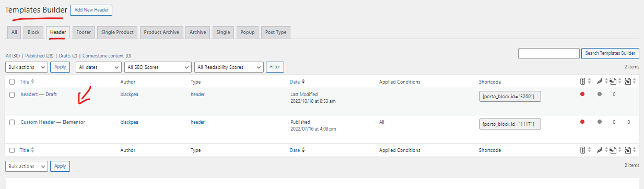
Task: Open the bottom Bulk actions dropdown
Action: [27, 166]
